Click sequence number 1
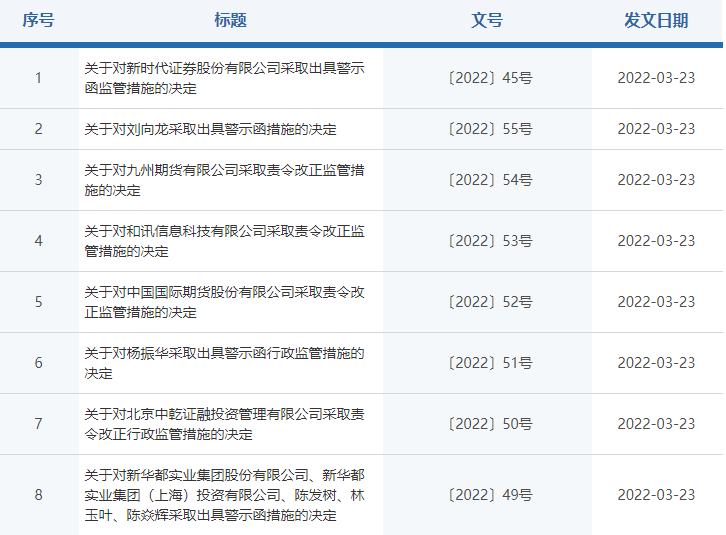The height and width of the screenshot is (535, 726). 38,78
